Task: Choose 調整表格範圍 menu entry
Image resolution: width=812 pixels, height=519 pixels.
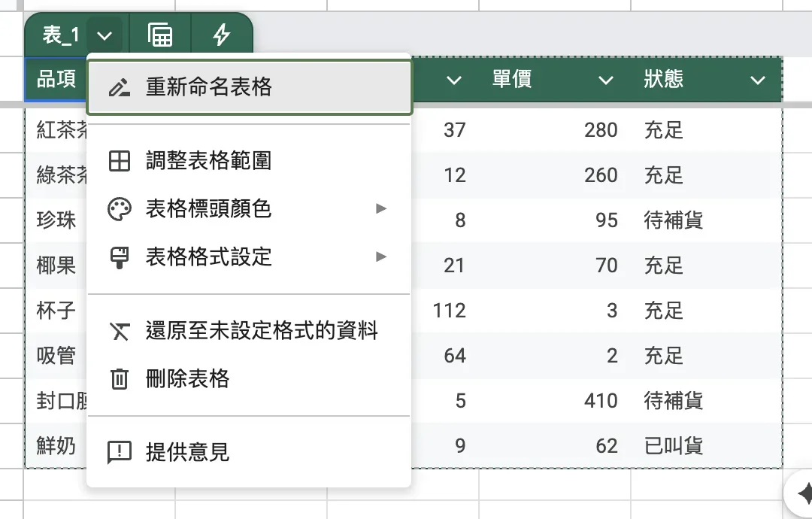Action: coord(249,160)
